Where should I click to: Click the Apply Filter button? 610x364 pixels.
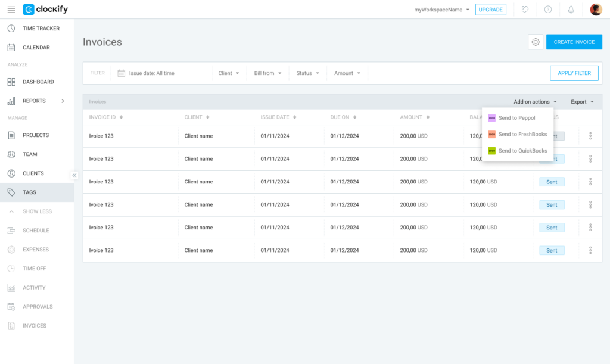click(x=574, y=73)
